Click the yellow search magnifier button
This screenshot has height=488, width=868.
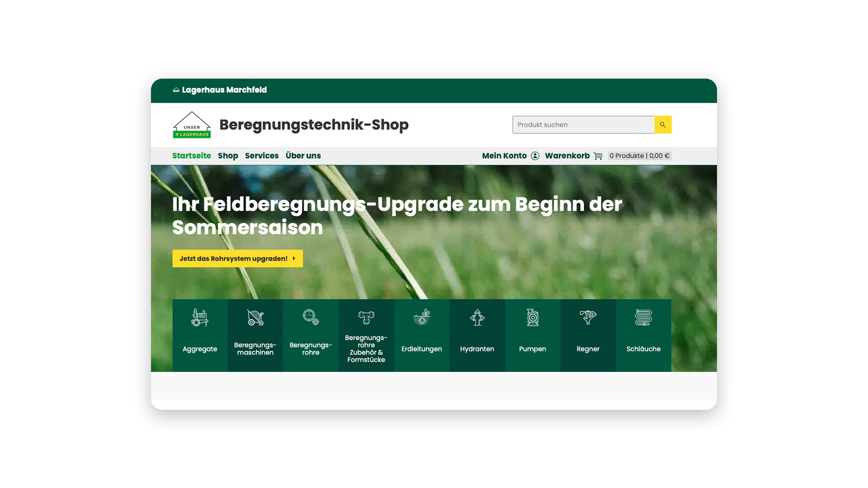663,125
